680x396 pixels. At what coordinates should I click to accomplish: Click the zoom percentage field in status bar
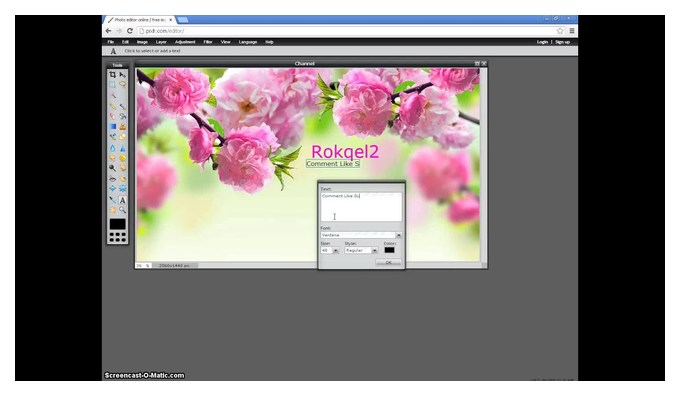[143, 265]
